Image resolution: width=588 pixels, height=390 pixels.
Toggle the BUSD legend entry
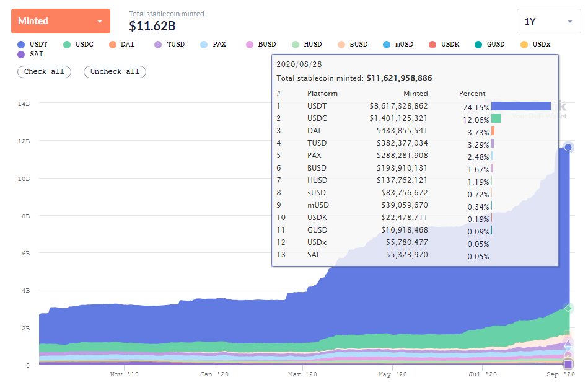coord(261,44)
